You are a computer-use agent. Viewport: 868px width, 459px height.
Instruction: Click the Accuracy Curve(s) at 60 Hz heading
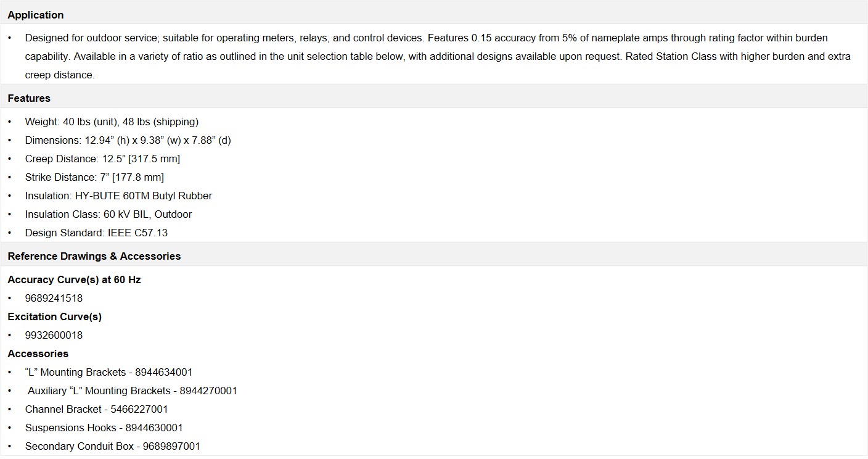pyautogui.click(x=74, y=279)
